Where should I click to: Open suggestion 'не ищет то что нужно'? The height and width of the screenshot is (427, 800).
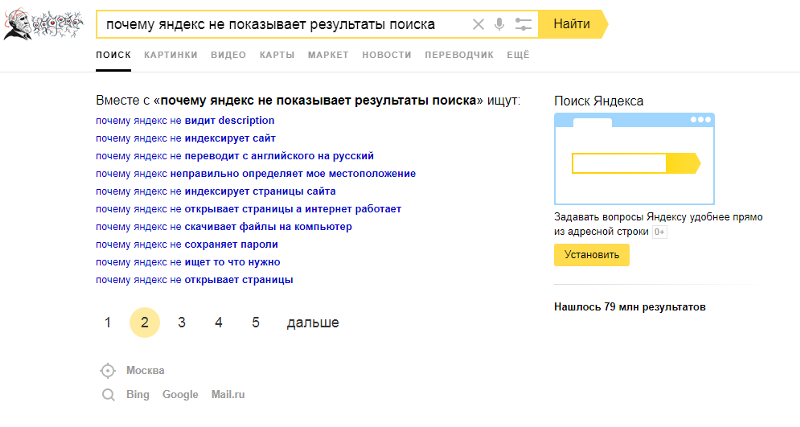pos(188,262)
